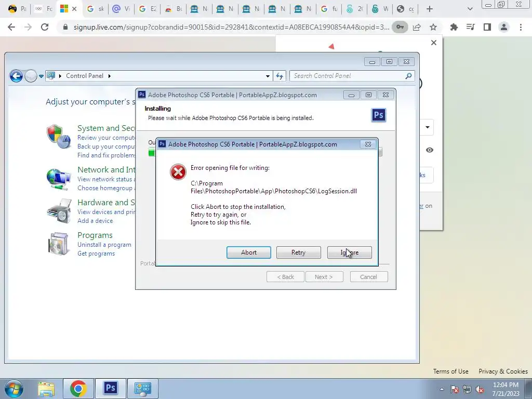Click Back button in the installer

285,277
